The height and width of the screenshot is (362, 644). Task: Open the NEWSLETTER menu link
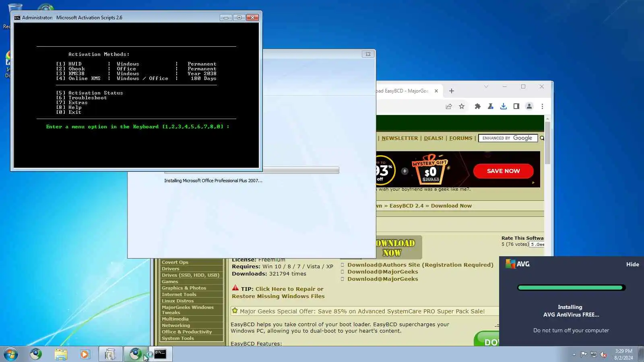point(400,138)
